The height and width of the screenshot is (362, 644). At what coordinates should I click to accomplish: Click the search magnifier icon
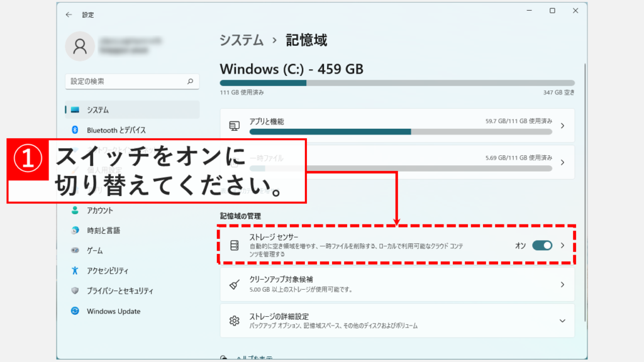coord(190,81)
